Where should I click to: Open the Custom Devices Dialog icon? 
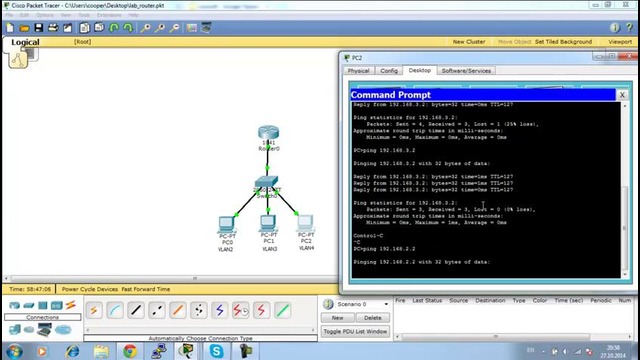206,28
